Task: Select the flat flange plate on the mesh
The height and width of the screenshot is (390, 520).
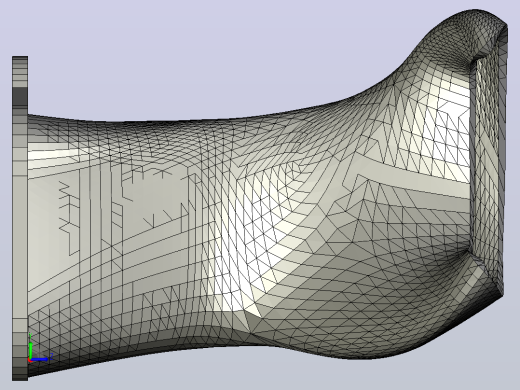Action: pos(20,218)
